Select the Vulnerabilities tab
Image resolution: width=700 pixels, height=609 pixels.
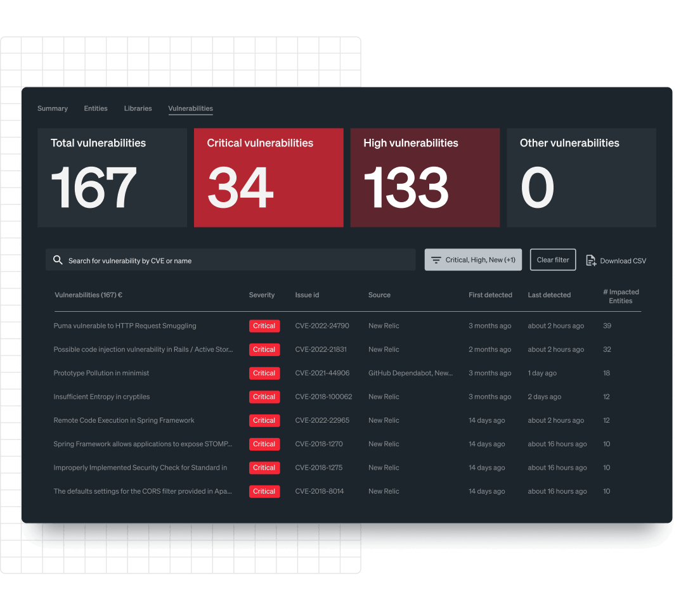point(191,108)
